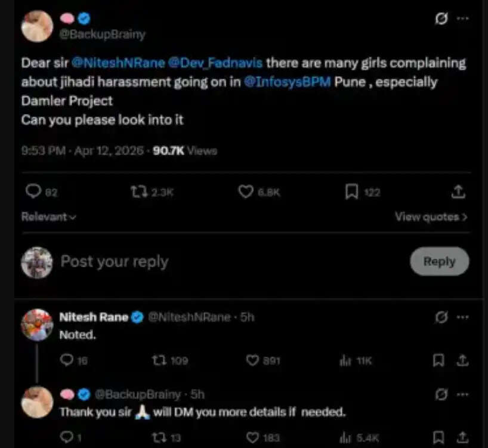Viewport: 488px width, 448px height.
Task: Share the main post
Action: pos(458,191)
